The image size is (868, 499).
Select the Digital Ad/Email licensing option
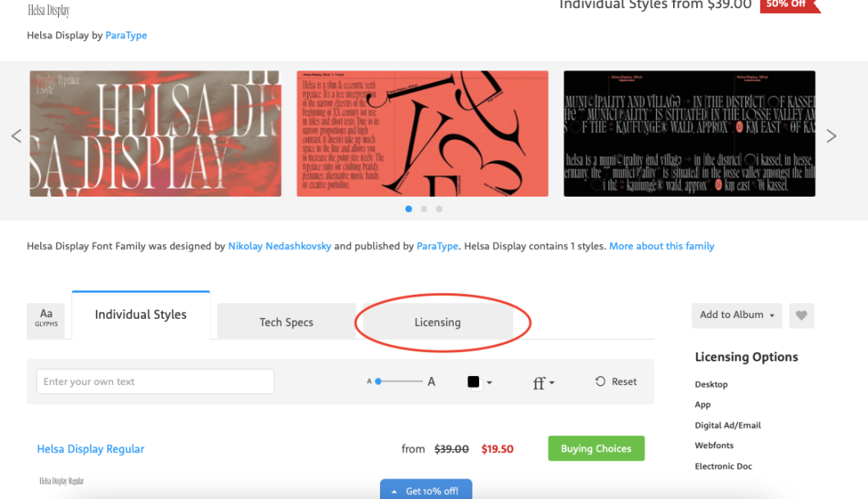[728, 425]
